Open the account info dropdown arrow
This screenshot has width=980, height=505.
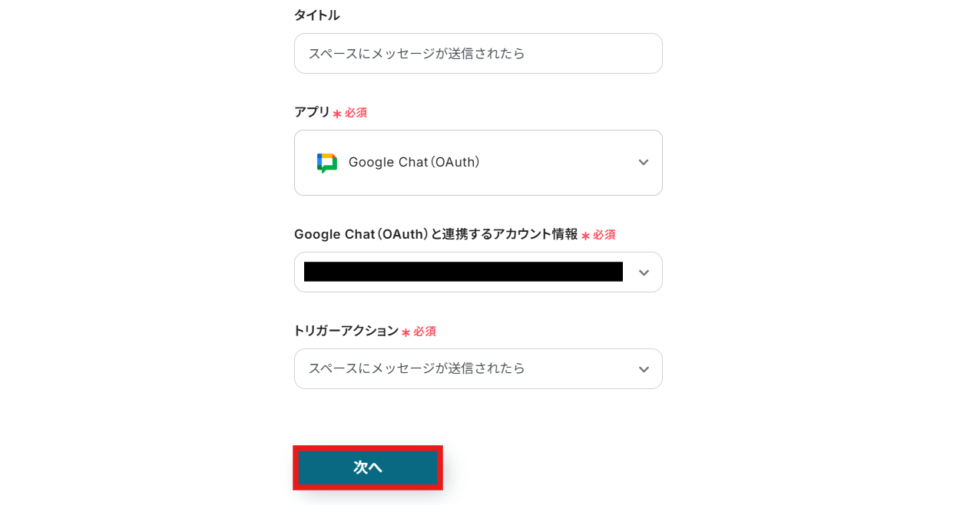point(644,272)
